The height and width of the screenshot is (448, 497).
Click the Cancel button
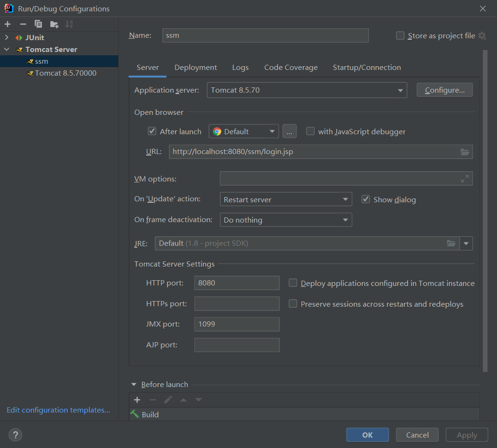tap(417, 435)
